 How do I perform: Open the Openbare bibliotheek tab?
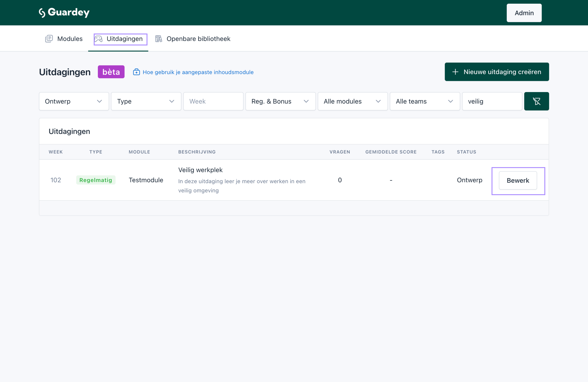pyautogui.click(x=198, y=39)
